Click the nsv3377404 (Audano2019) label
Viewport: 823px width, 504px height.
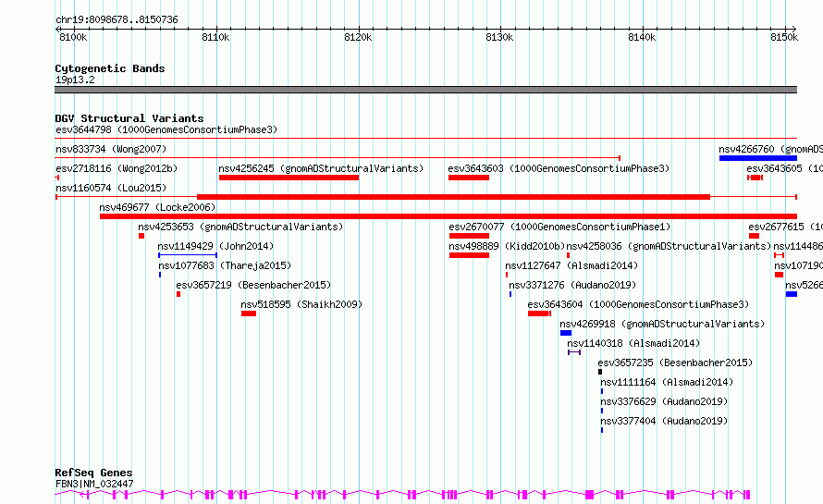click(664, 421)
